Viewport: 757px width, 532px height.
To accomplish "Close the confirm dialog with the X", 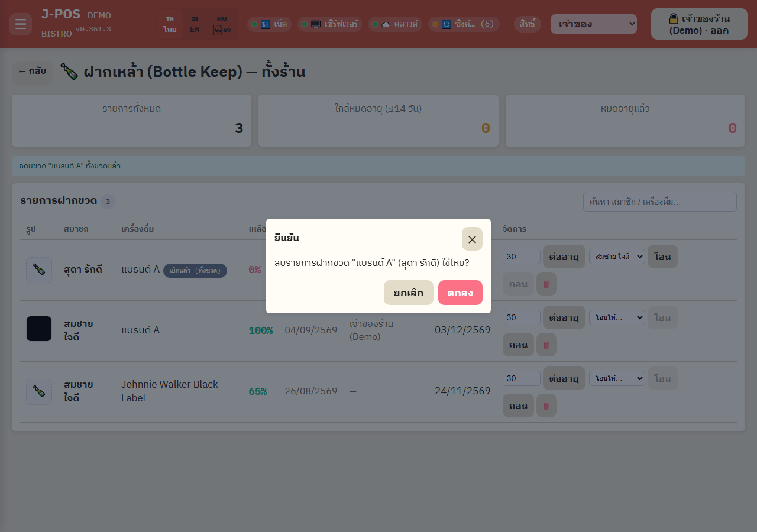I will (472, 239).
